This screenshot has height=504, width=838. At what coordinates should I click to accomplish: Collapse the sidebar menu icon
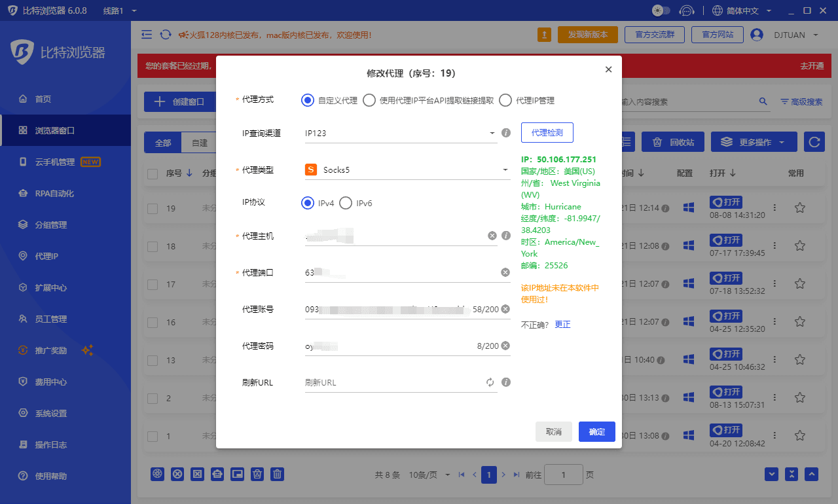pos(147,34)
